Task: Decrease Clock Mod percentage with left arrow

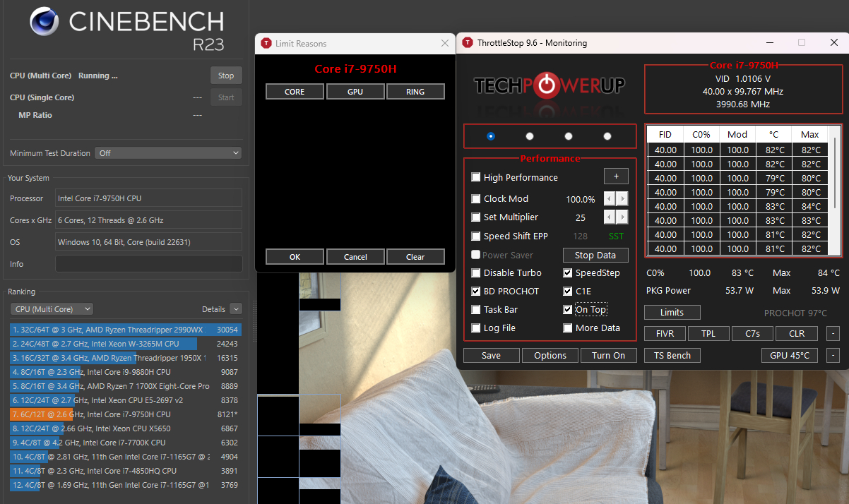Action: [x=610, y=199]
